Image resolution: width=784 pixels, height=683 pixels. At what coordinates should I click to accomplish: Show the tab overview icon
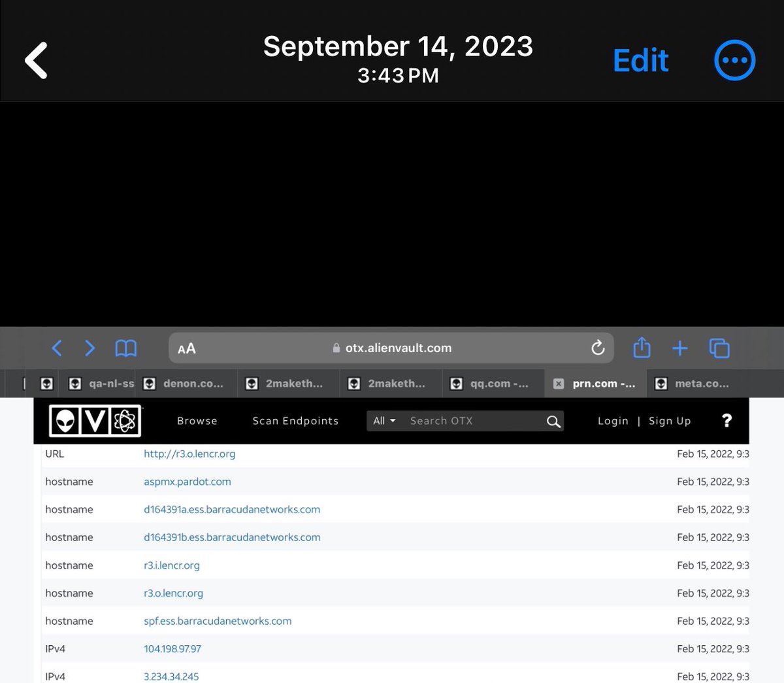click(719, 348)
